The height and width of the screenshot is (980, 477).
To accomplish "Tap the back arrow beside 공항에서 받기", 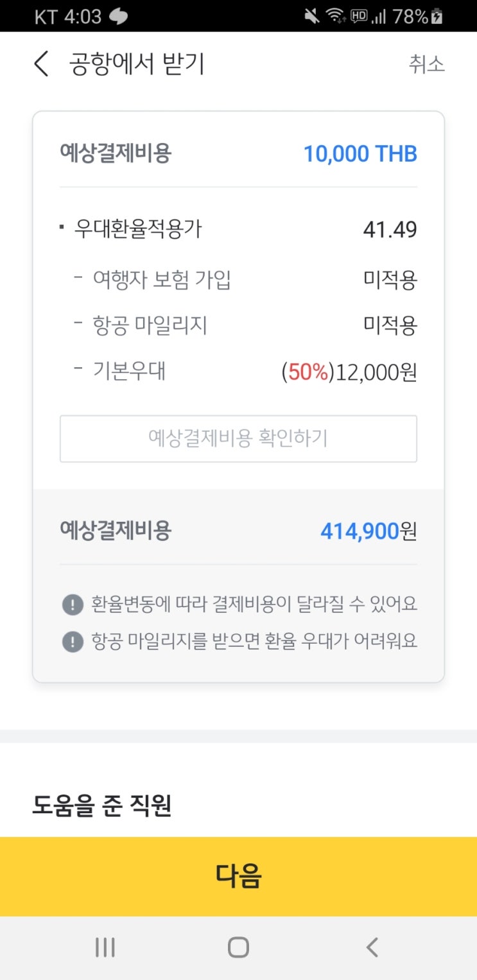I will (41, 65).
